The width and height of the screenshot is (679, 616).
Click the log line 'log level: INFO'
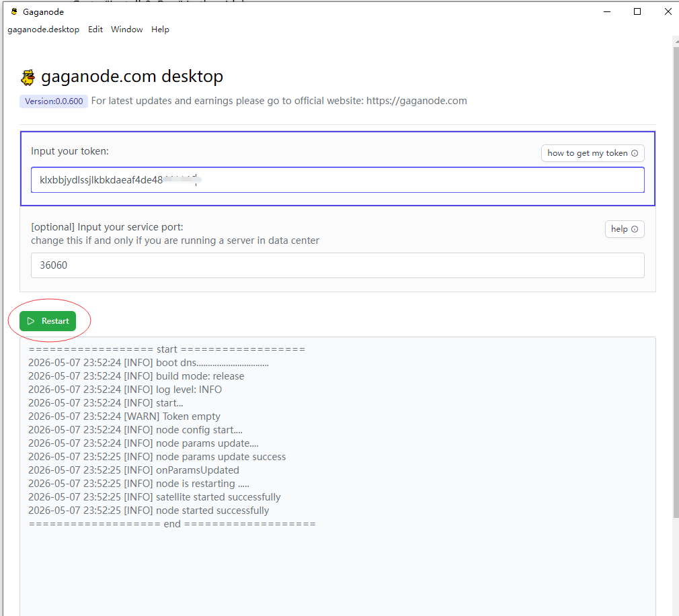point(125,390)
